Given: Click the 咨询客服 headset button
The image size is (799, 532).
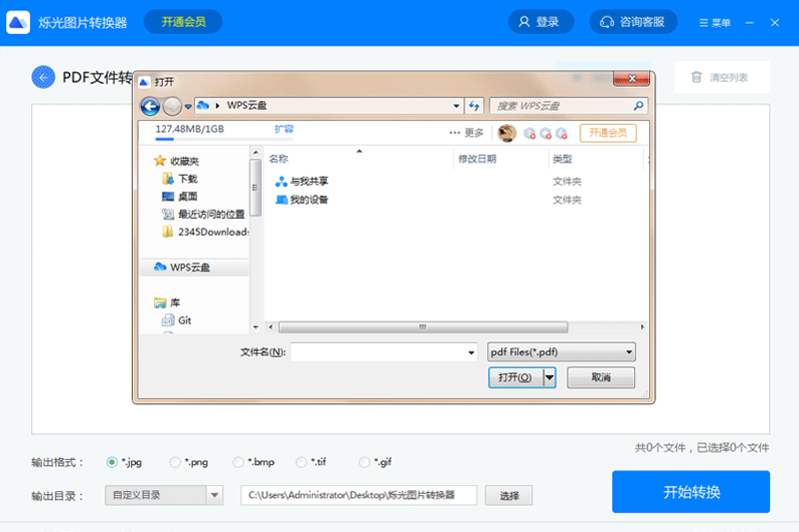Looking at the screenshot, I should (x=633, y=22).
